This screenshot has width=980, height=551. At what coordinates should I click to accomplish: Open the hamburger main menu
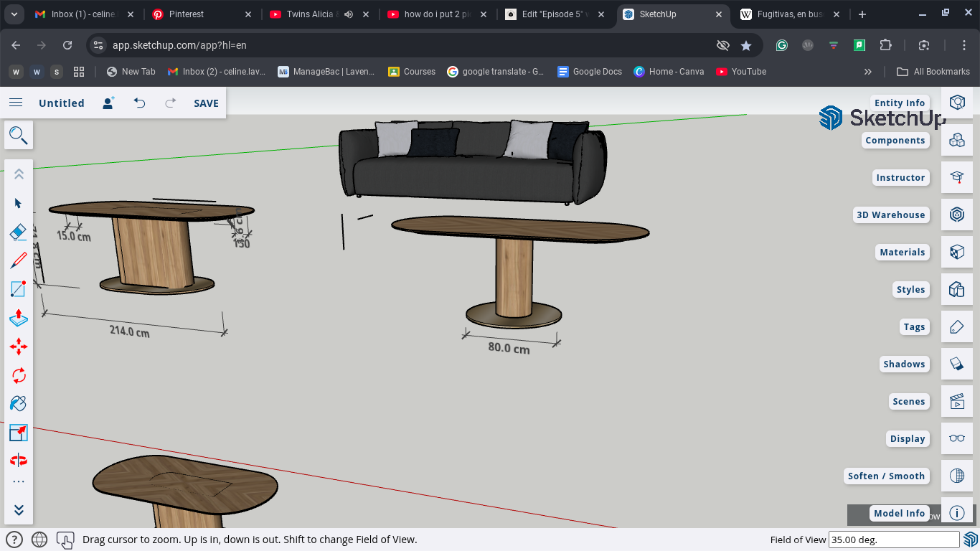(16, 103)
